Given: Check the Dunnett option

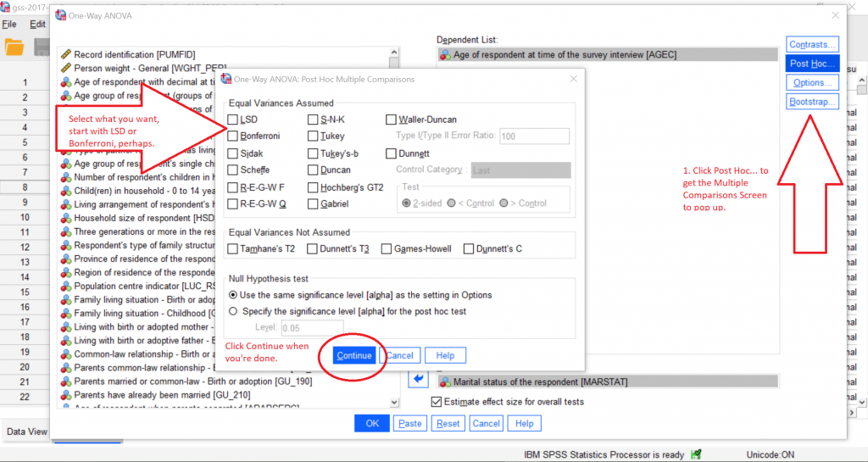Looking at the screenshot, I should [391, 153].
